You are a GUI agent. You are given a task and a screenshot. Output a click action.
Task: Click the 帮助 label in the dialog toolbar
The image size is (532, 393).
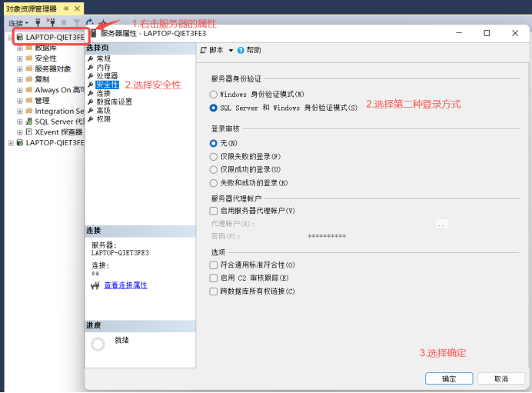click(x=254, y=50)
